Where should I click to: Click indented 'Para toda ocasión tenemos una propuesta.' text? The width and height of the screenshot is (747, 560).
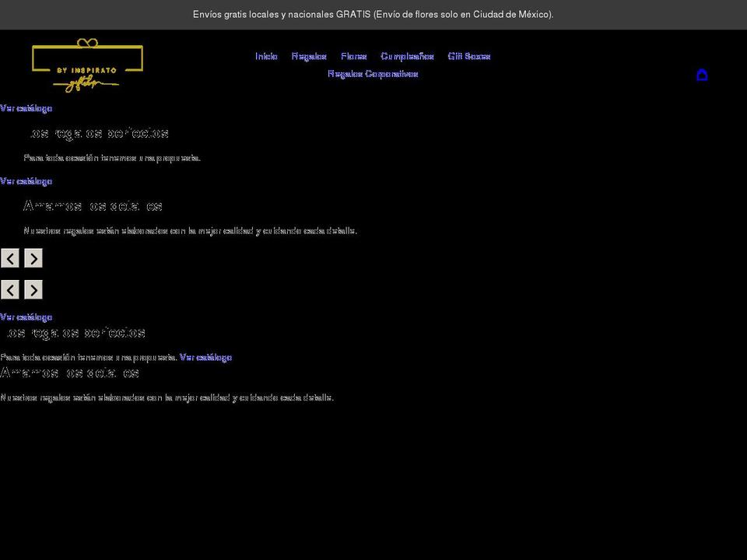point(112,158)
